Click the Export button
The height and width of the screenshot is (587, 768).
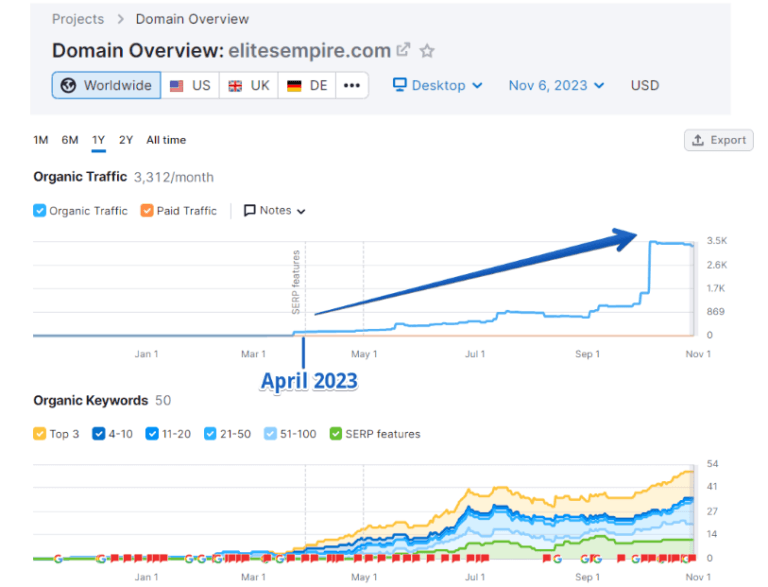click(x=719, y=140)
